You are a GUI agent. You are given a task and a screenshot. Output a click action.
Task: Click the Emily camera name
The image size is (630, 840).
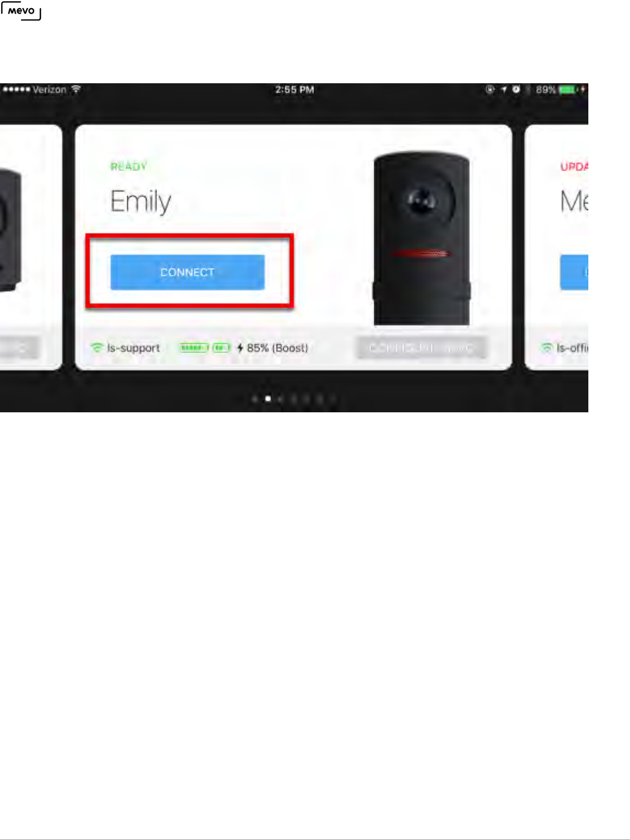pos(141,202)
